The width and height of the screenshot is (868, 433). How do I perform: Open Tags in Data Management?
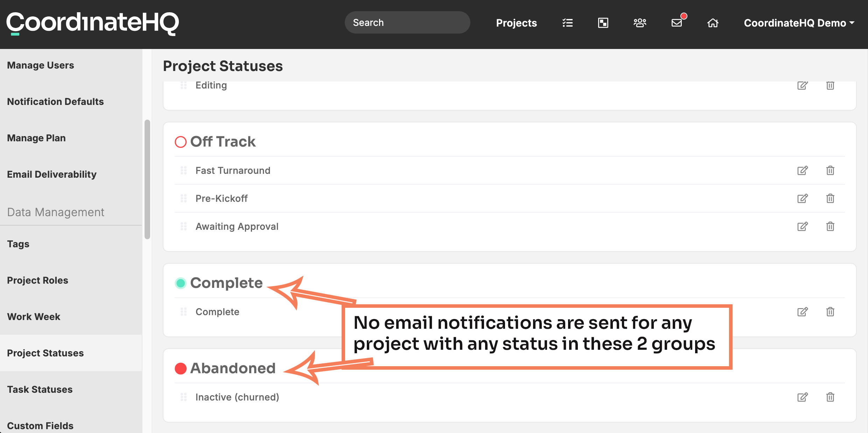click(18, 244)
